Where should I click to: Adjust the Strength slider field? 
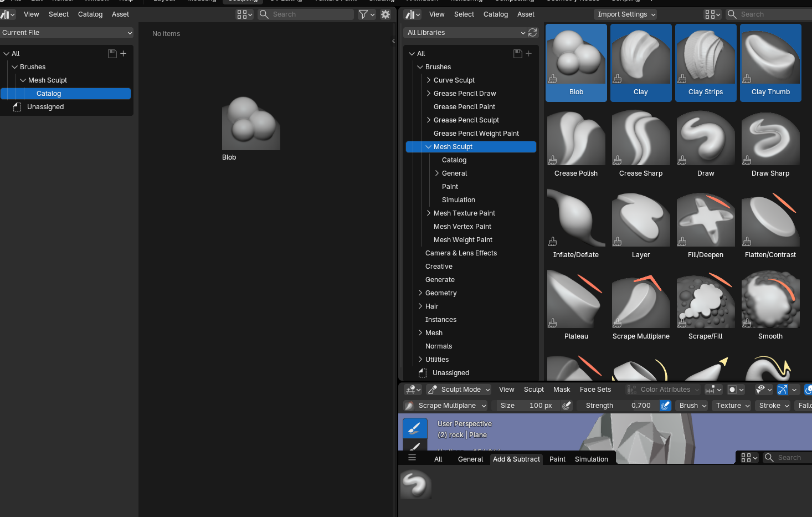point(618,406)
